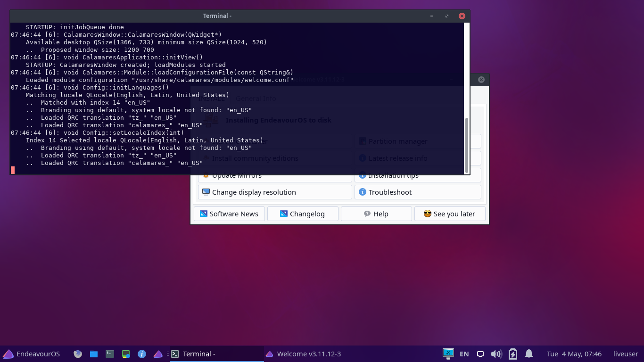The width and height of the screenshot is (644, 362).
Task: Click 'void Config::initLanguages()' log line
Action: coord(90,88)
